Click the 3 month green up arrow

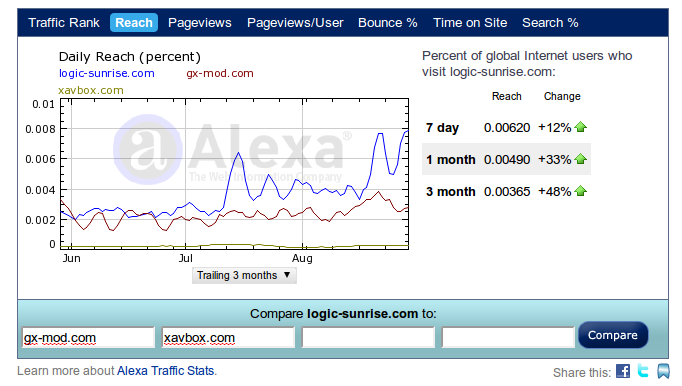pos(581,191)
